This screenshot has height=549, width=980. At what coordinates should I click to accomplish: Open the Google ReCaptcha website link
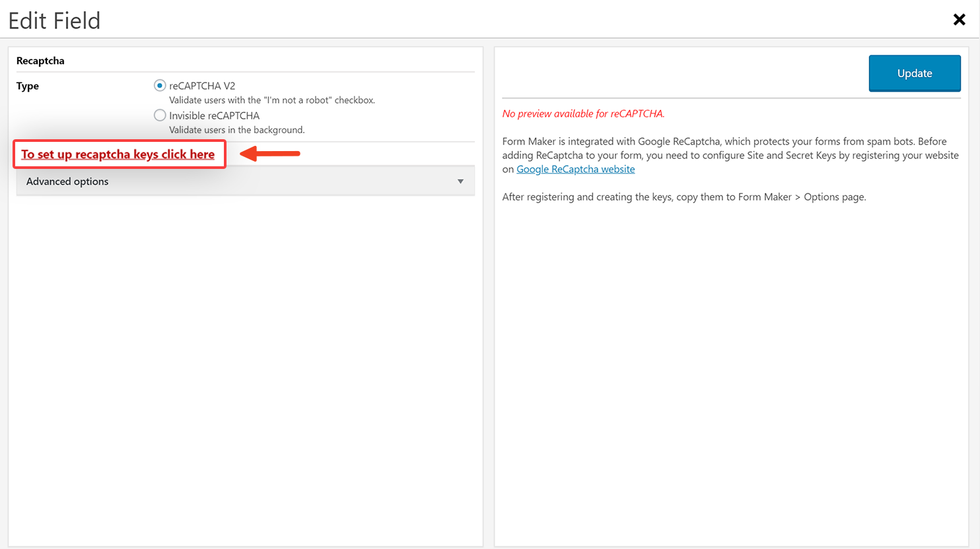coord(576,170)
